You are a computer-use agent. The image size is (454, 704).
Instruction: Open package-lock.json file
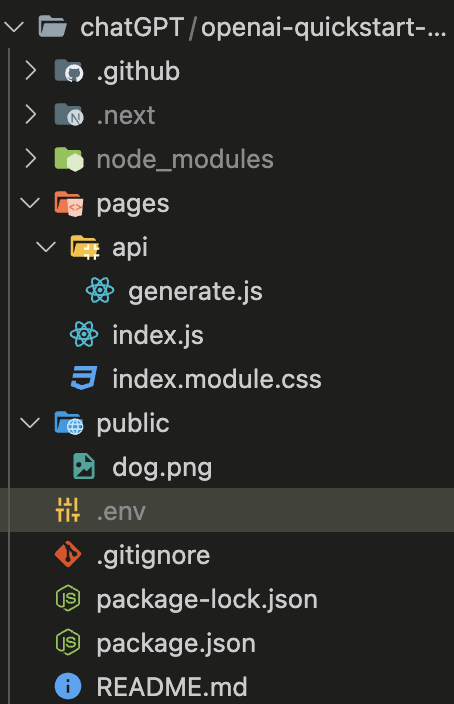pos(207,599)
